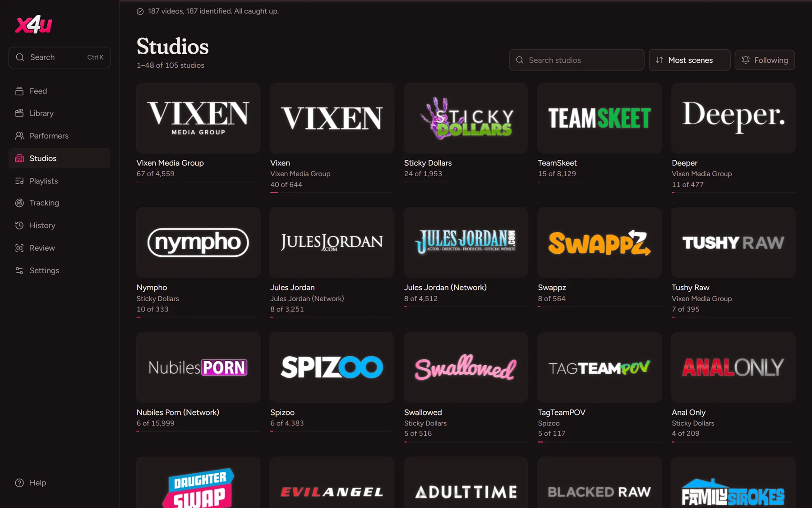
Task: Click the Settings sliders icon
Action: (x=19, y=270)
